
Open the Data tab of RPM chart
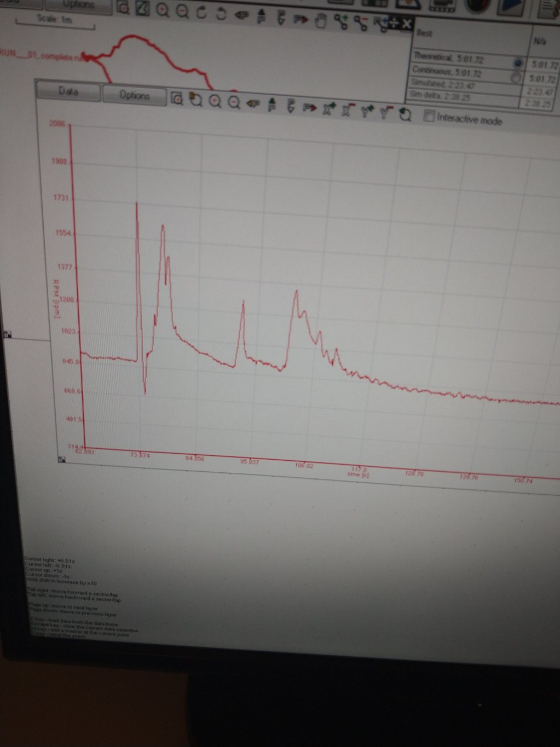[68, 91]
